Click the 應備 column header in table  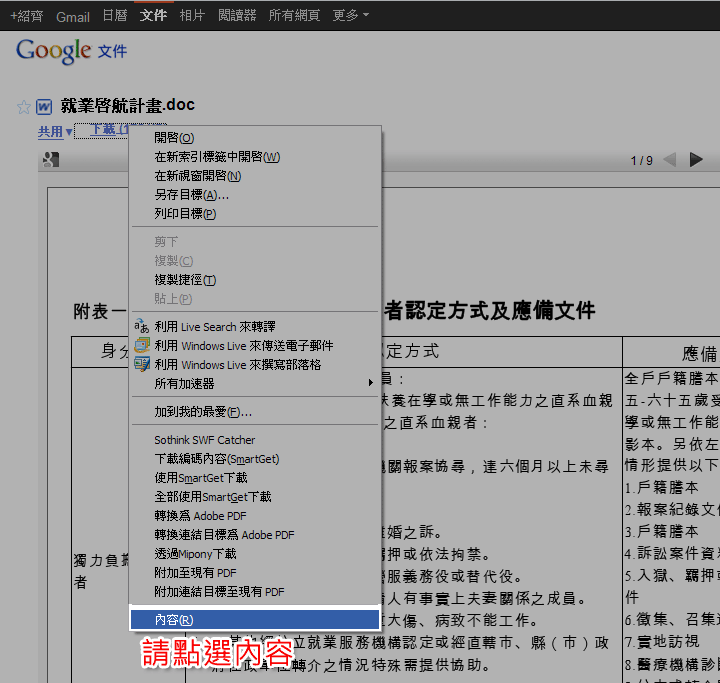point(699,354)
